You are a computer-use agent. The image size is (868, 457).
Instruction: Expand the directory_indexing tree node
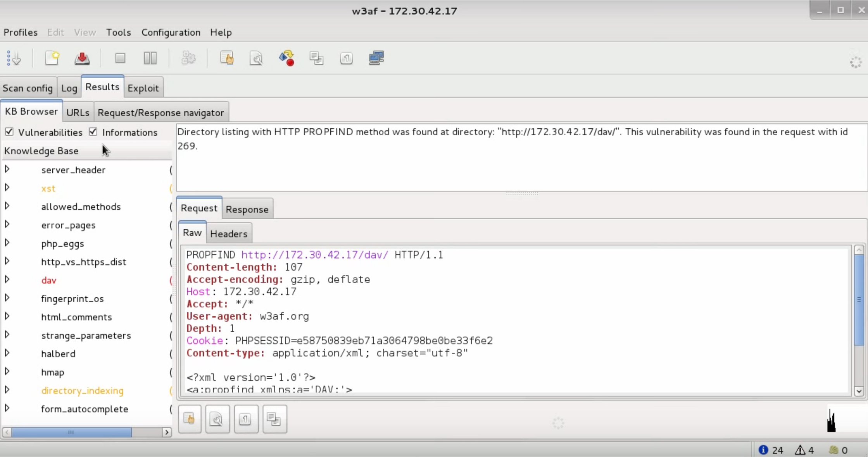click(7, 390)
